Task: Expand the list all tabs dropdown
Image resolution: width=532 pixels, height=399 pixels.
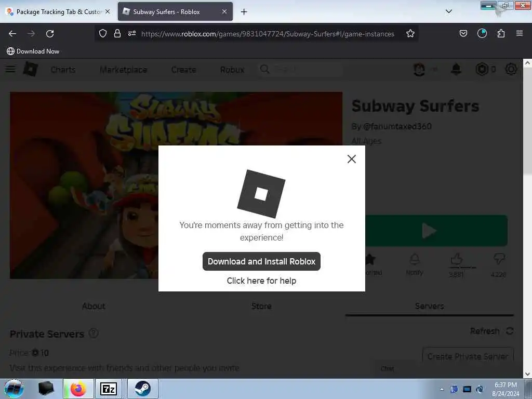Action: tap(448, 11)
